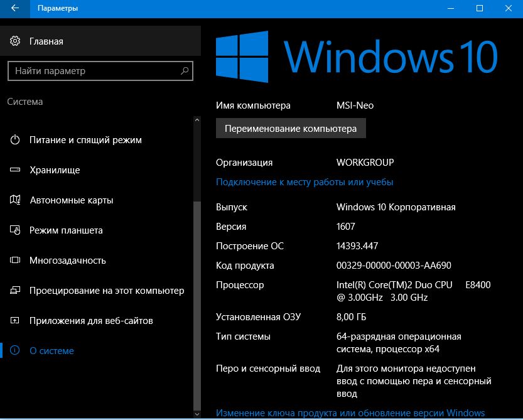Click the back arrow in title bar
This screenshot has height=420, width=523.
pyautogui.click(x=14, y=8)
